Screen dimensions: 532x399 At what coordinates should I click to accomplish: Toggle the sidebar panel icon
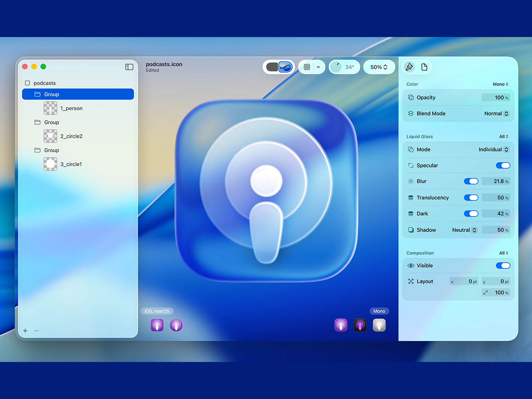(129, 67)
